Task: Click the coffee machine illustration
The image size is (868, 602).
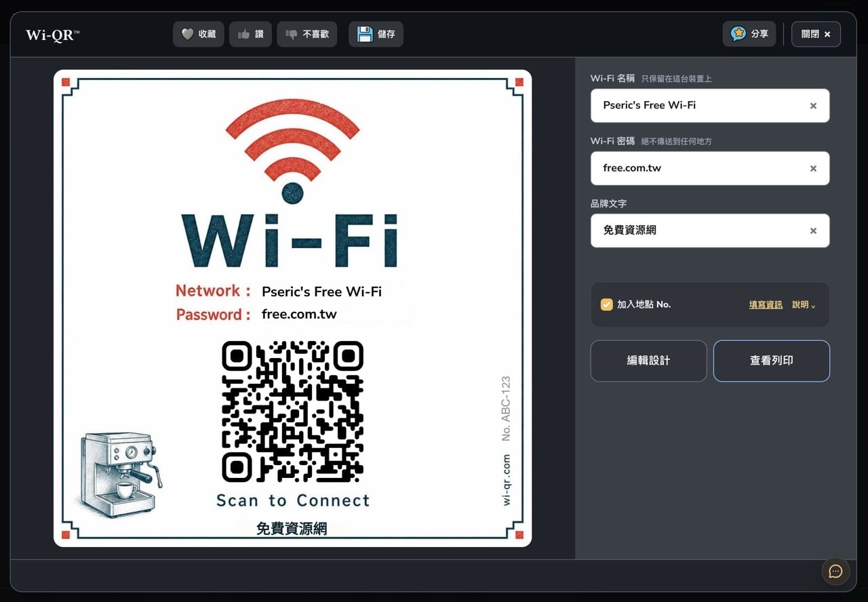Action: tap(120, 475)
